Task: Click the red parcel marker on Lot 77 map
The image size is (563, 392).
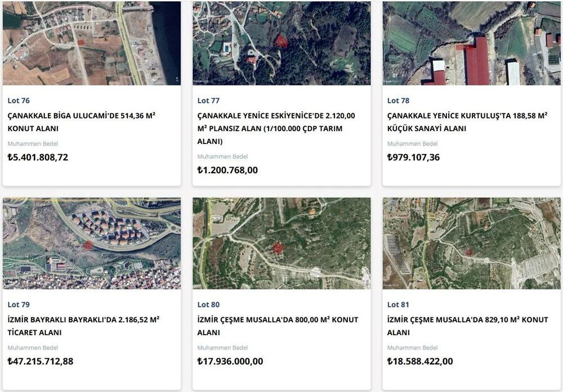Action: point(280,41)
